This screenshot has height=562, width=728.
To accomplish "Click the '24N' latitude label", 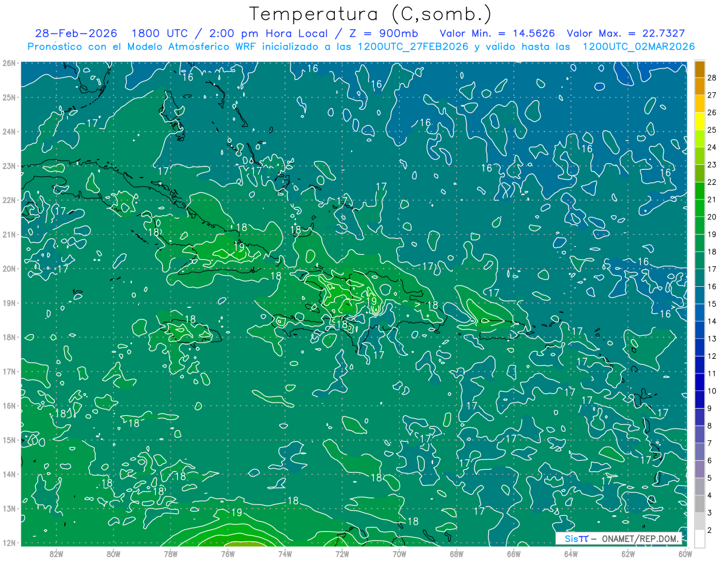I will coord(8,132).
